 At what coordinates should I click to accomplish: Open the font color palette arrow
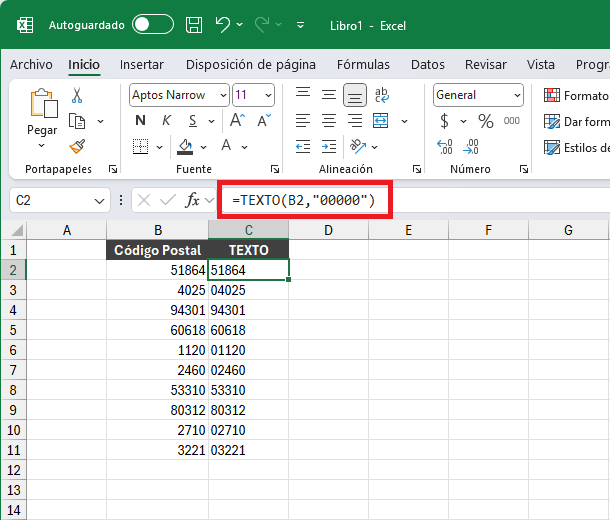point(244,147)
